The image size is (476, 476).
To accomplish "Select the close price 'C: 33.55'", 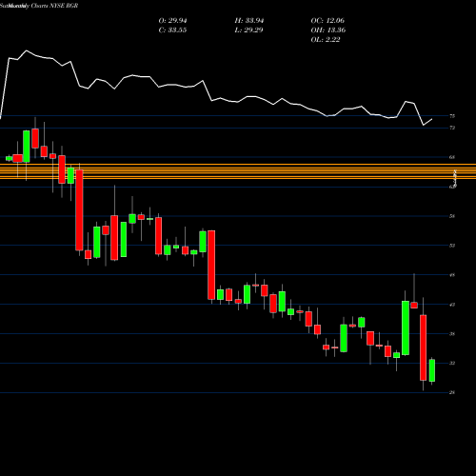I will click(172, 30).
